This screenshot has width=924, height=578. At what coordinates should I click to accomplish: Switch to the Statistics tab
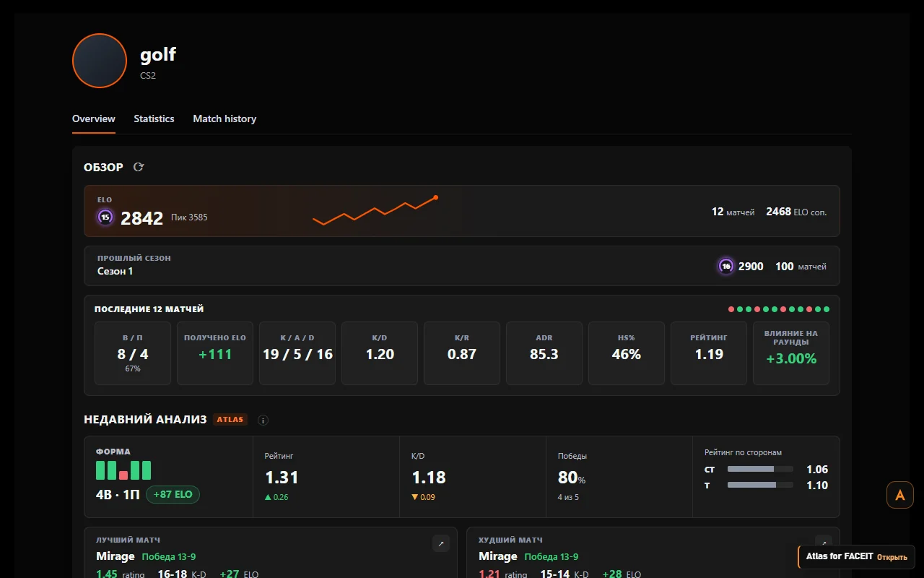click(x=154, y=118)
